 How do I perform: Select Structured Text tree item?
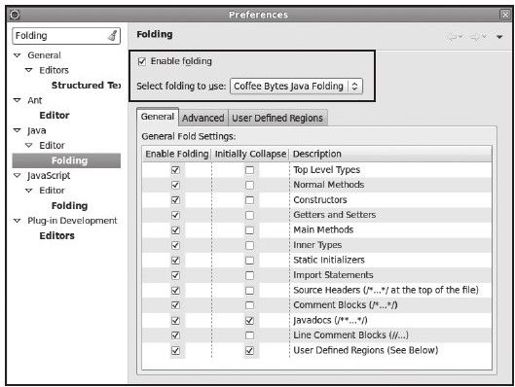pyautogui.click(x=86, y=85)
